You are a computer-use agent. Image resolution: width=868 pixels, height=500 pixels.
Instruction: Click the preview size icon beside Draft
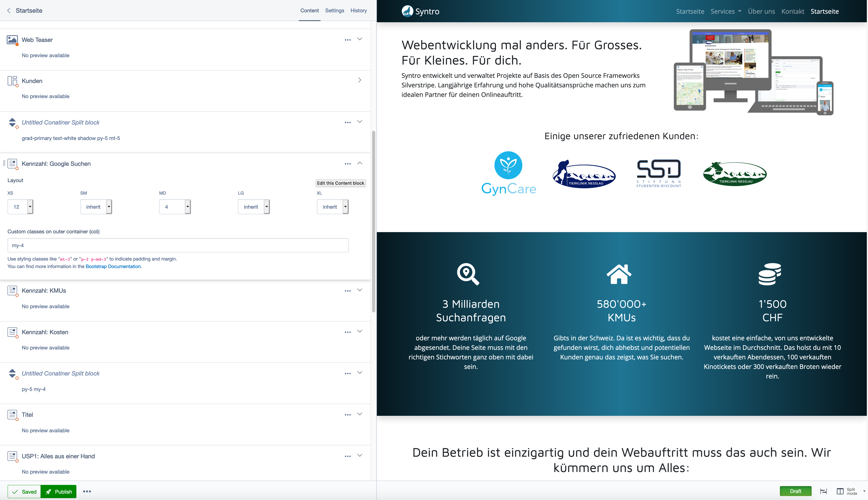pos(823,491)
